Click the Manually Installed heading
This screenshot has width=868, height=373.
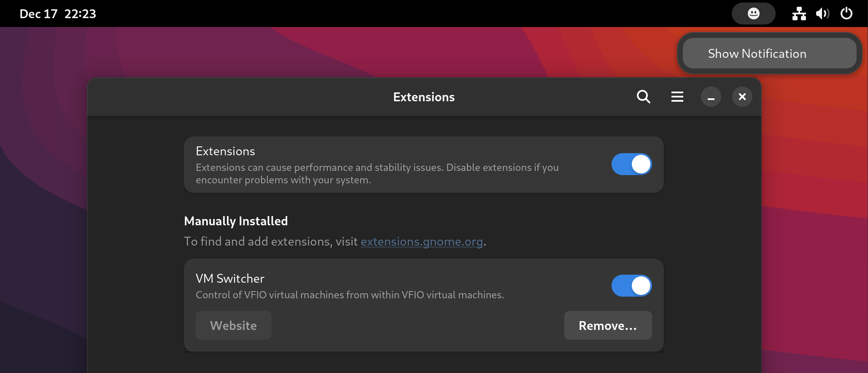coord(236,221)
